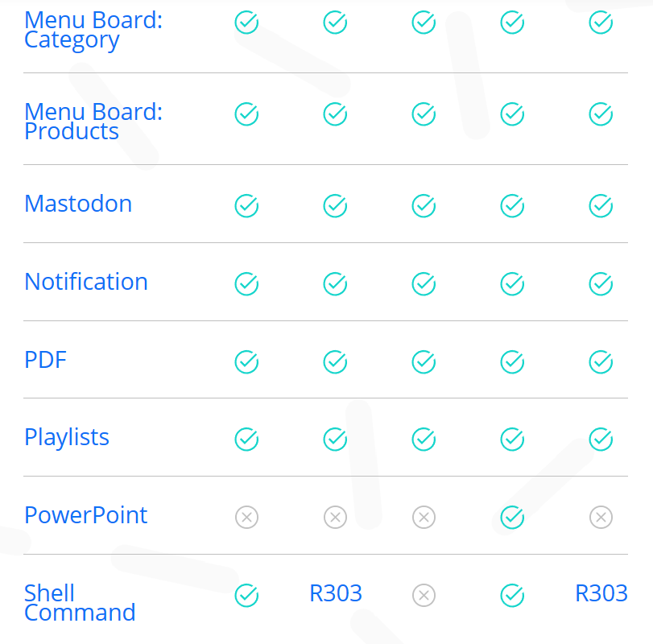Viewport: 653px width, 644px height.
Task: Click the last R303 link in Shell Command row
Action: (x=601, y=594)
